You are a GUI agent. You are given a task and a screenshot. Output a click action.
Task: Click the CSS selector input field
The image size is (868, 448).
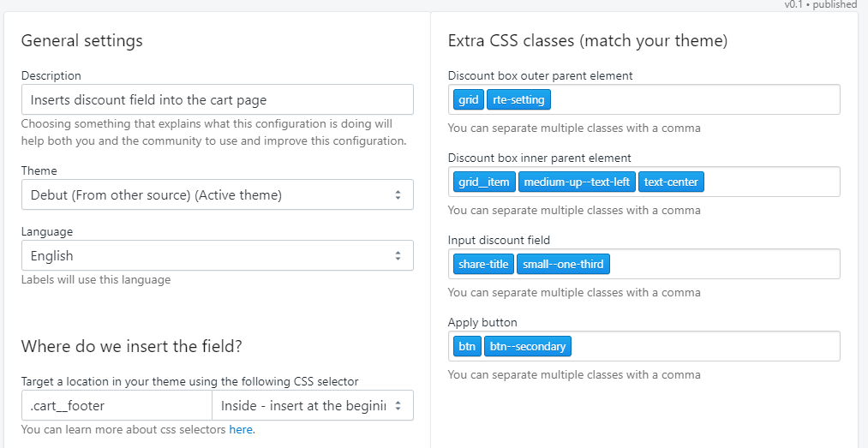(x=116, y=405)
